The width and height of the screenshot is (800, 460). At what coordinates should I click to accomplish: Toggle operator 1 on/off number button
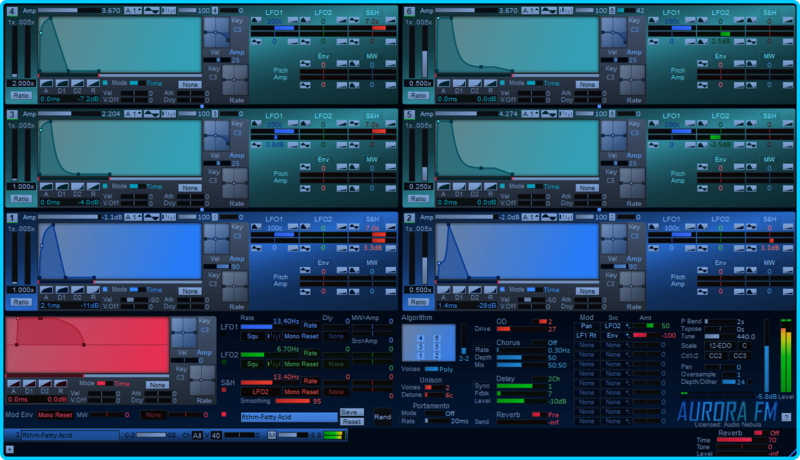click(12, 218)
